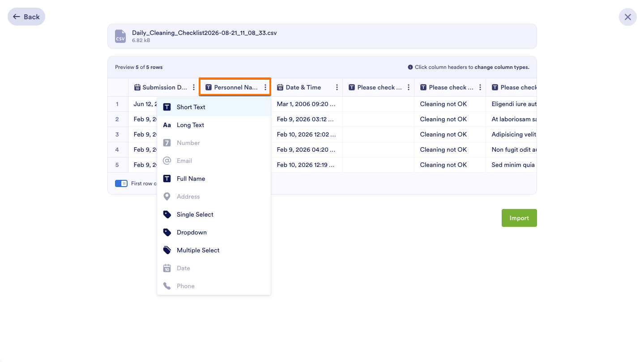
Task: Click the text type icon in Personnel Name header
Action: (209, 87)
